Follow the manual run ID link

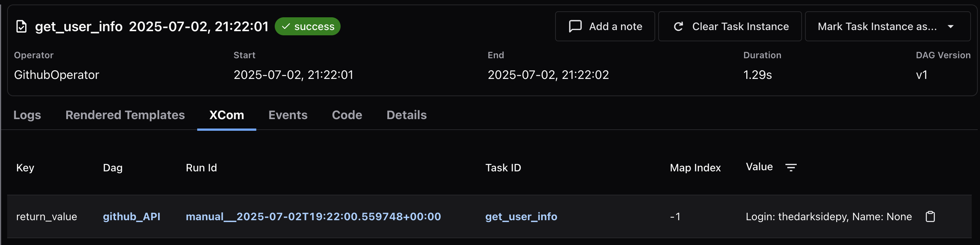coord(313,217)
